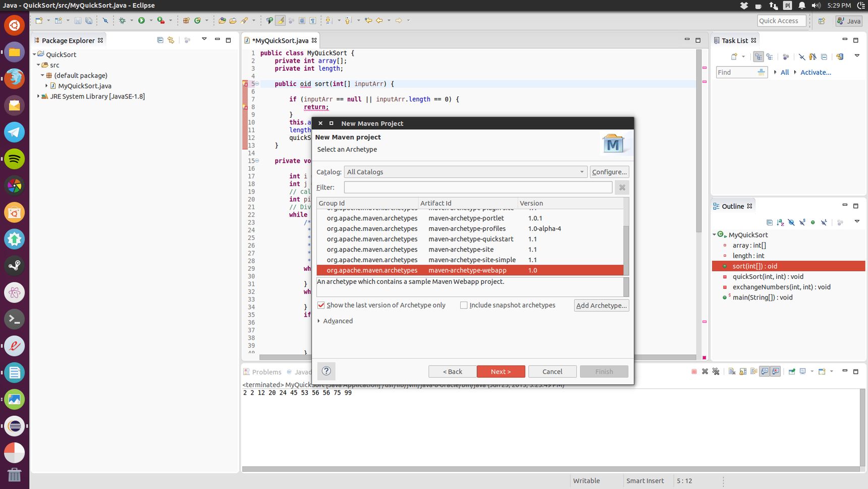Toggle Hide Static Members in Outline
Image resolution: width=868 pixels, height=489 pixels.
(x=802, y=222)
